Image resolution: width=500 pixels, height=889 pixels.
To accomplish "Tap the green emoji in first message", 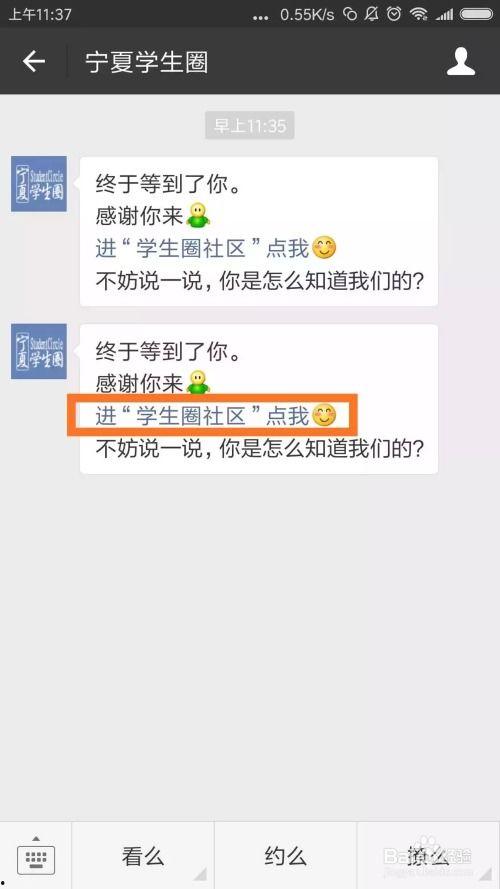I will 198,215.
